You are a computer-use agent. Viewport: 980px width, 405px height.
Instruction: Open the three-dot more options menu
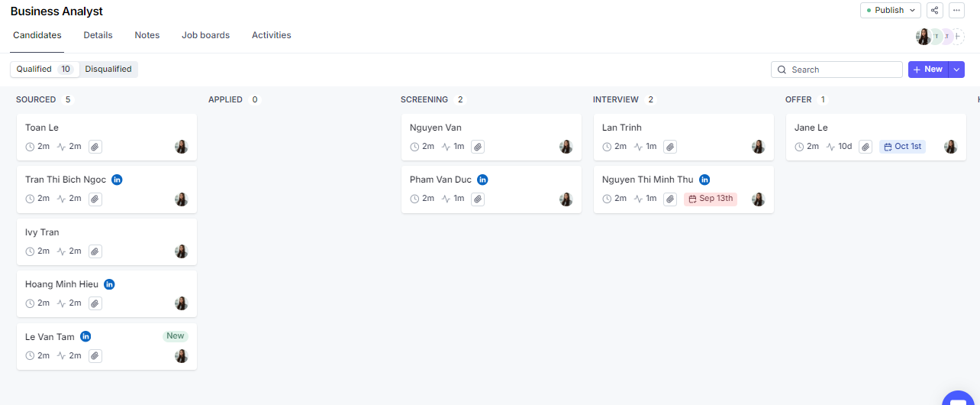click(956, 10)
